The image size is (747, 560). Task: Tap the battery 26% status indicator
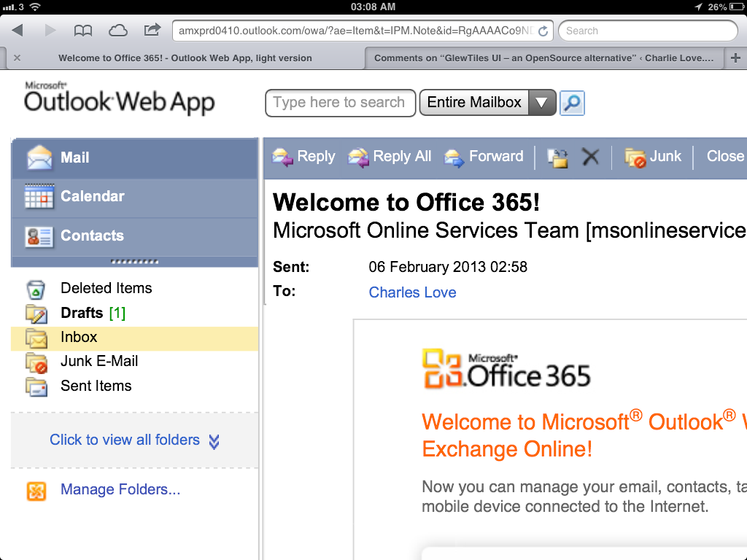(x=726, y=7)
